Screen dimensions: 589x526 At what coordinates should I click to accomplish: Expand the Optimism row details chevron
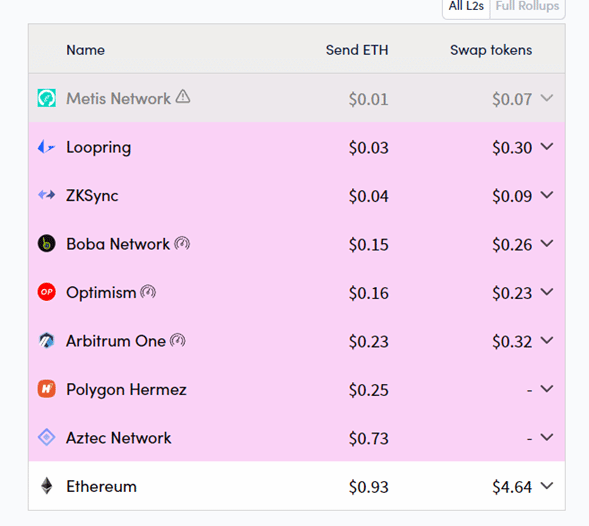[x=547, y=292]
